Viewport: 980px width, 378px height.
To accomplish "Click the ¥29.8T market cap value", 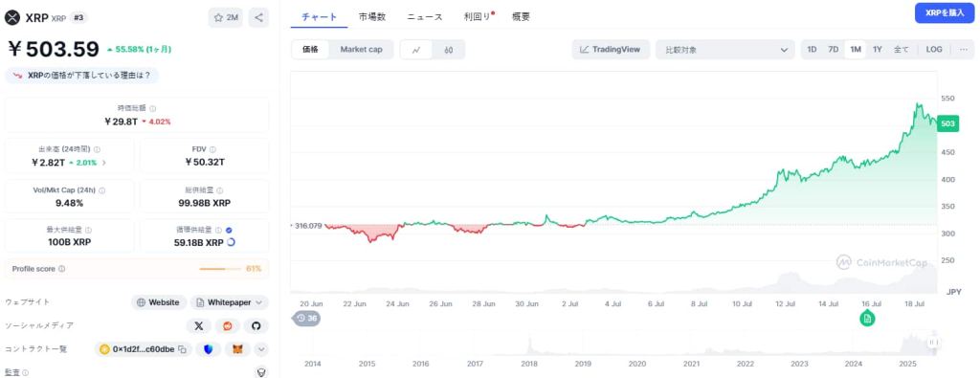I will 122,122.
